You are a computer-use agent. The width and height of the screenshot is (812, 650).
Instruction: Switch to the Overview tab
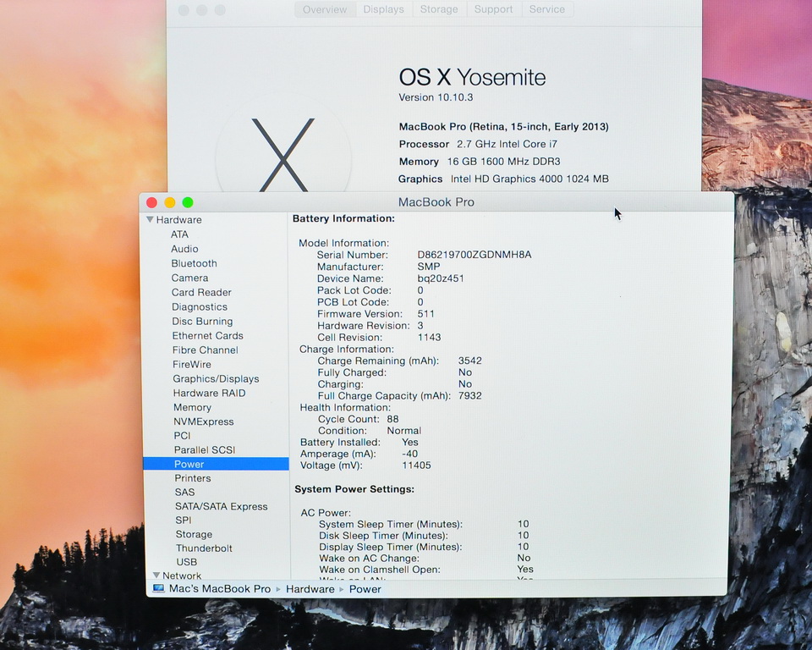click(x=325, y=9)
